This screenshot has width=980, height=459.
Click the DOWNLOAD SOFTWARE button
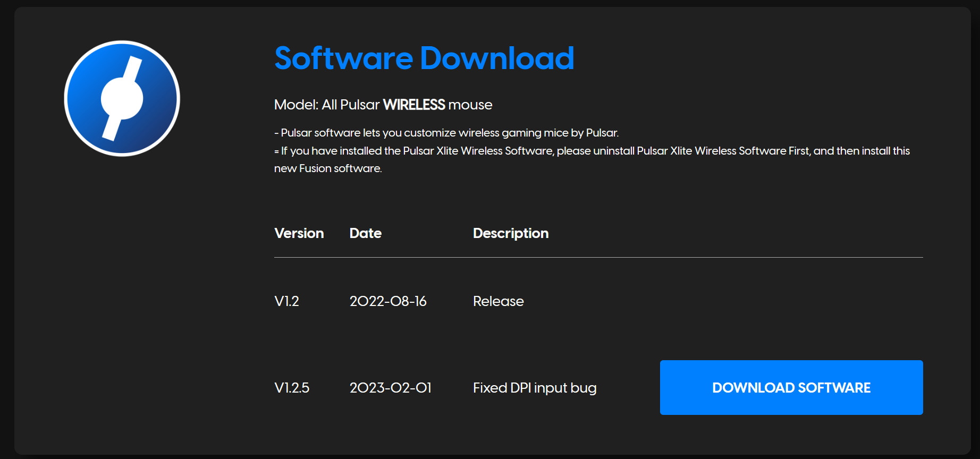[x=791, y=388]
